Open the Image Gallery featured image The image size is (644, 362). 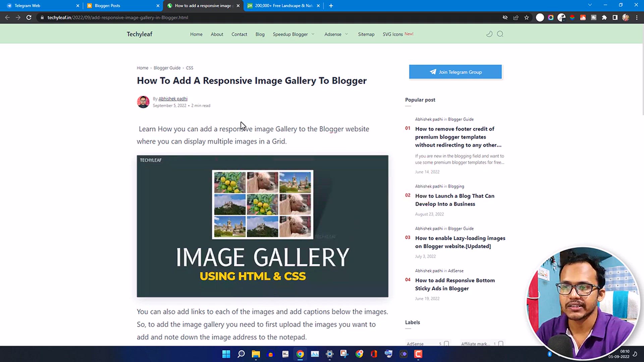(263, 226)
